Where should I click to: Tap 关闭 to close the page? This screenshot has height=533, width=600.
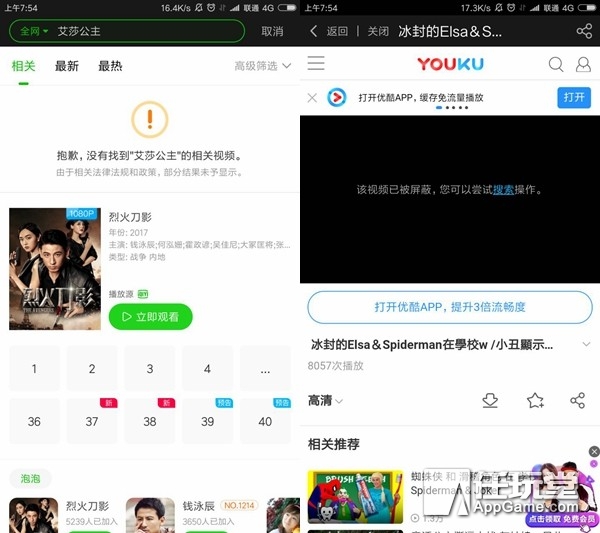coord(378,31)
